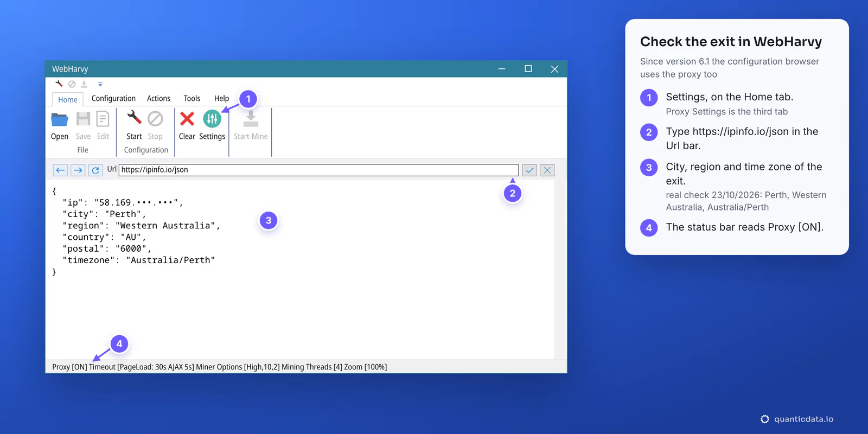Confirm the URL with the checkmark button
This screenshot has width=868, height=434.
(x=529, y=170)
